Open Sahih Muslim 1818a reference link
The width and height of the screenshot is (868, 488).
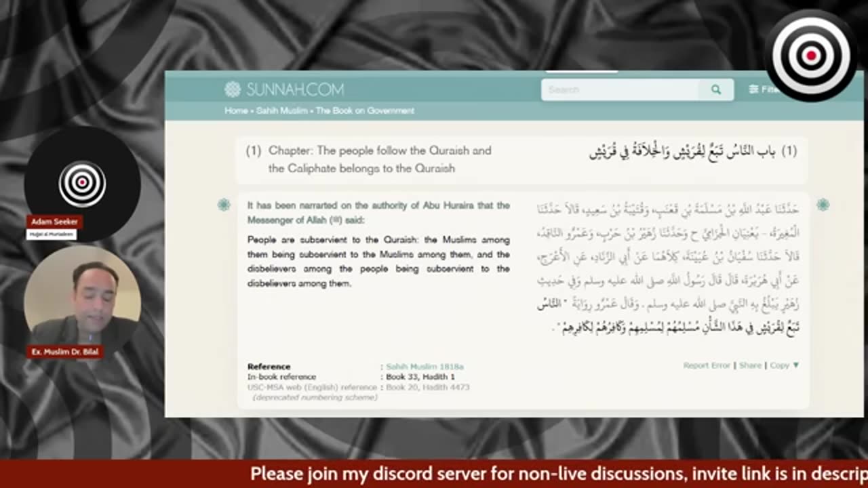click(425, 367)
